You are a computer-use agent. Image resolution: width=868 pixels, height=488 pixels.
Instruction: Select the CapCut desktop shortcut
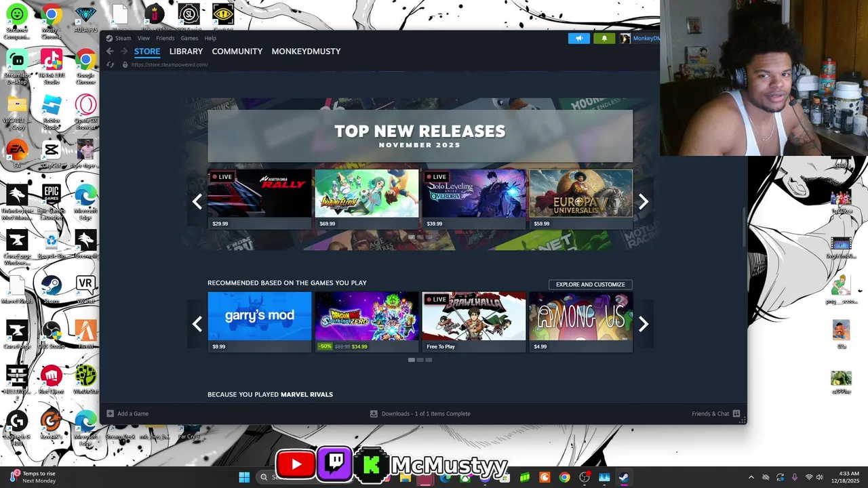click(x=52, y=155)
